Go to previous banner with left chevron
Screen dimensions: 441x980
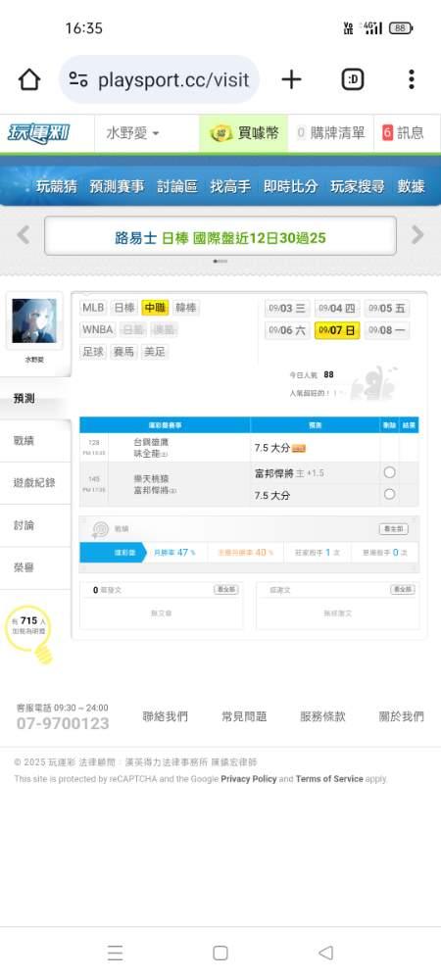pos(24,235)
